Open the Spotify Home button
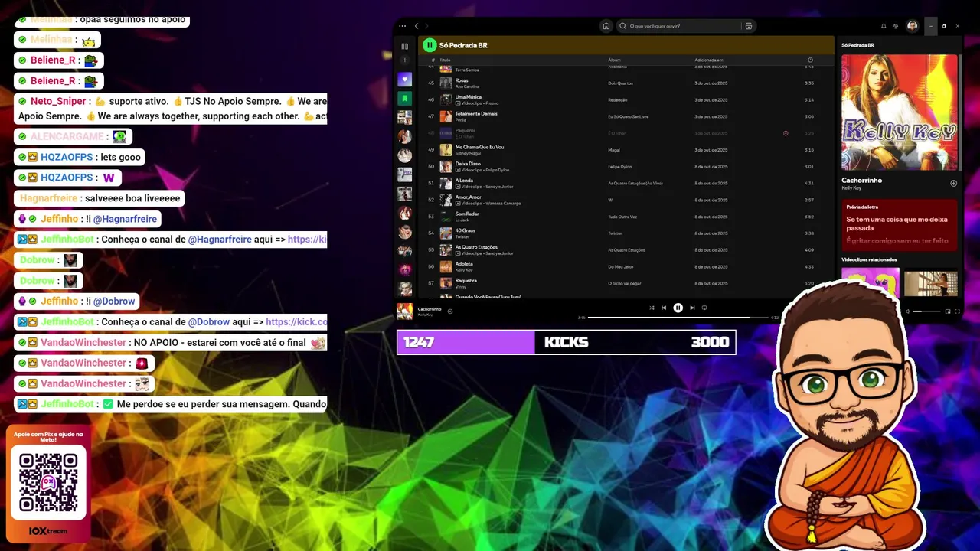This screenshot has width=980, height=551. (606, 26)
